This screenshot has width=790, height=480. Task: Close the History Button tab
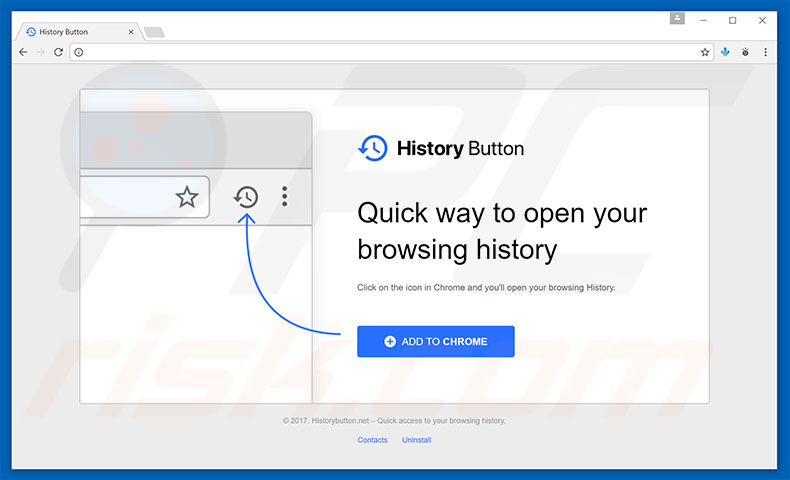(131, 32)
